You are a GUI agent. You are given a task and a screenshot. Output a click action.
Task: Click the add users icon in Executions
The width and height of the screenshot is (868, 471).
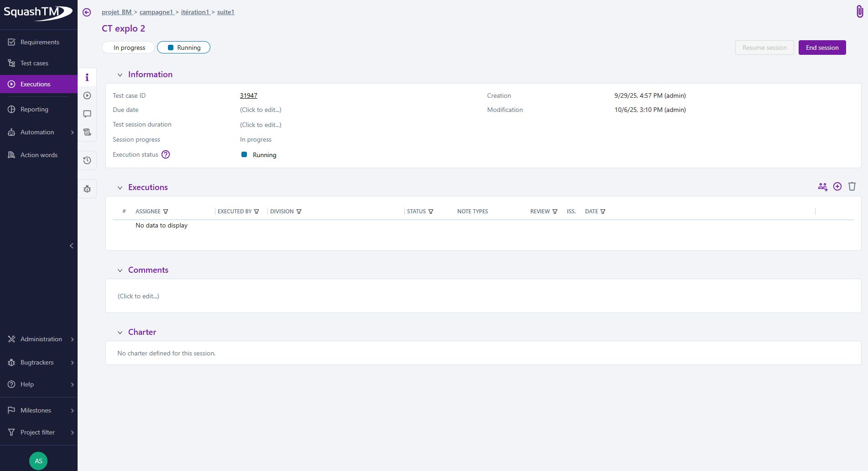(x=822, y=186)
